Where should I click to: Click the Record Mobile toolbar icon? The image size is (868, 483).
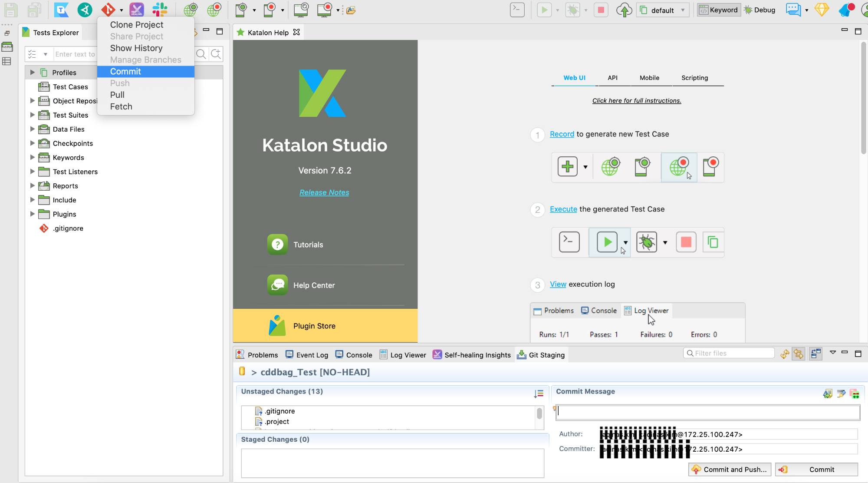[270, 10]
